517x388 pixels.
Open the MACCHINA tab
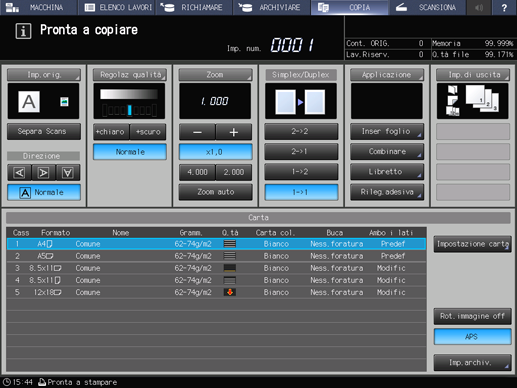[x=39, y=7]
